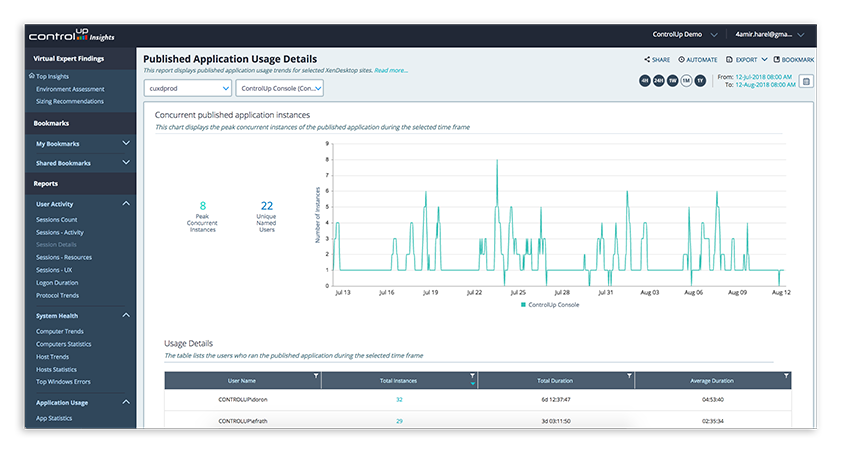Click the Share icon

click(647, 60)
